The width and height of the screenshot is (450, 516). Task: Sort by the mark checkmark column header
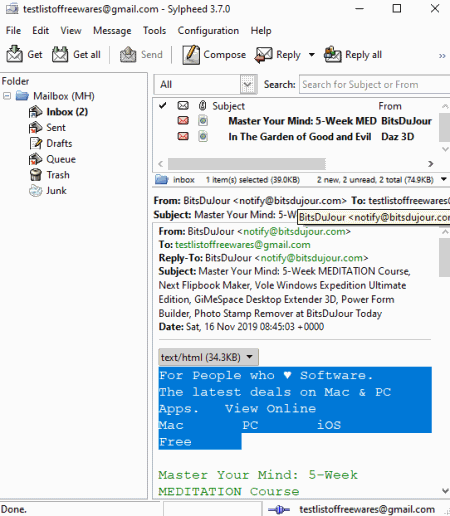(x=162, y=106)
